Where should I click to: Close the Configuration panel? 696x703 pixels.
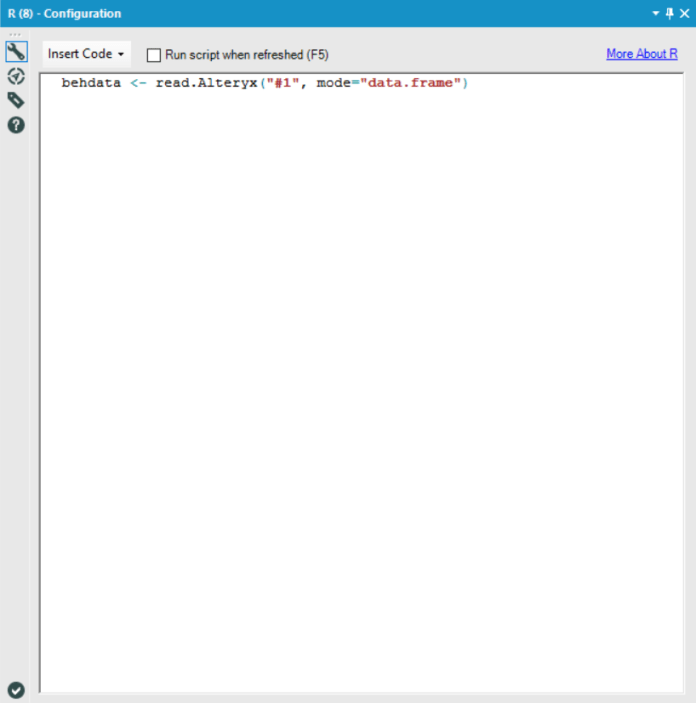coord(685,13)
